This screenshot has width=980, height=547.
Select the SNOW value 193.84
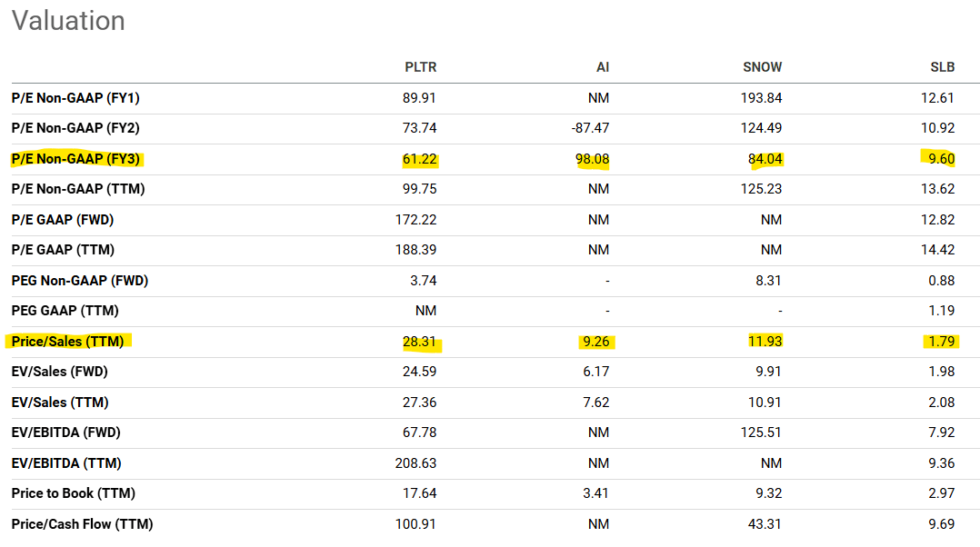[761, 98]
